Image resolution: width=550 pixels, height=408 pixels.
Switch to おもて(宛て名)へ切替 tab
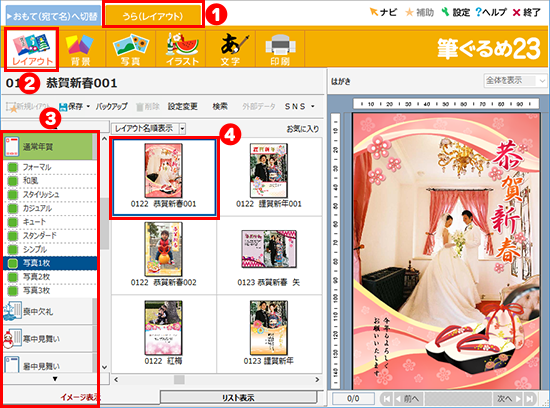[53, 16]
